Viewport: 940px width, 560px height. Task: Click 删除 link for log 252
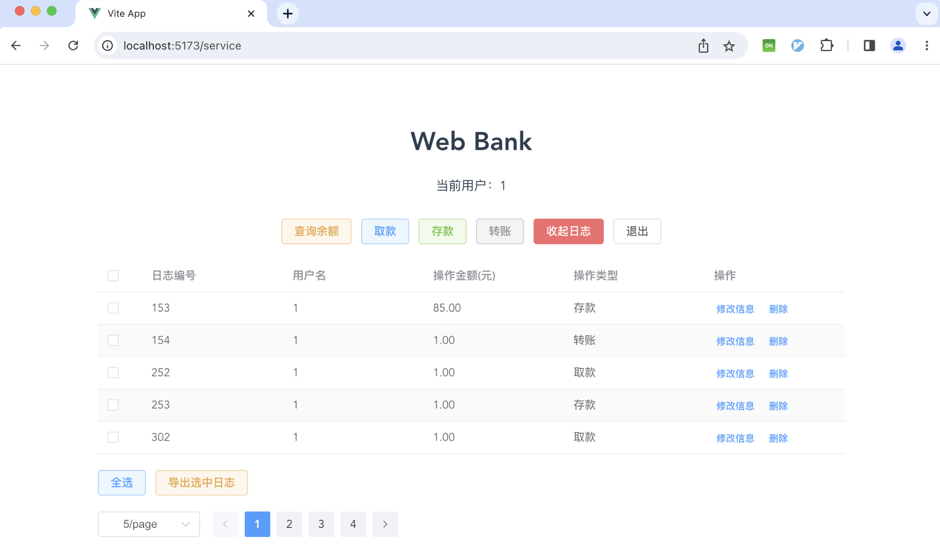point(778,373)
